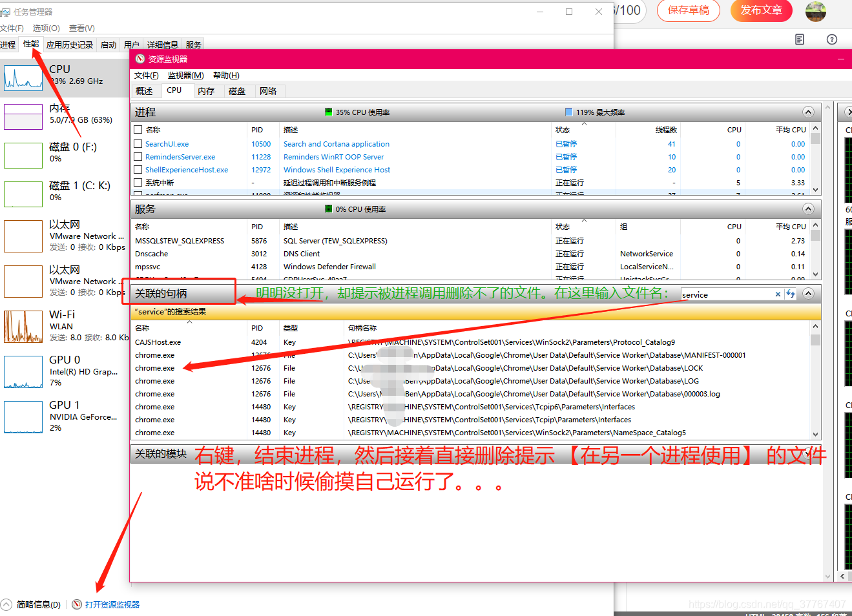Select the Wi-Fi graph thumbnail
Screen dimensions: 852x616
tap(23, 327)
